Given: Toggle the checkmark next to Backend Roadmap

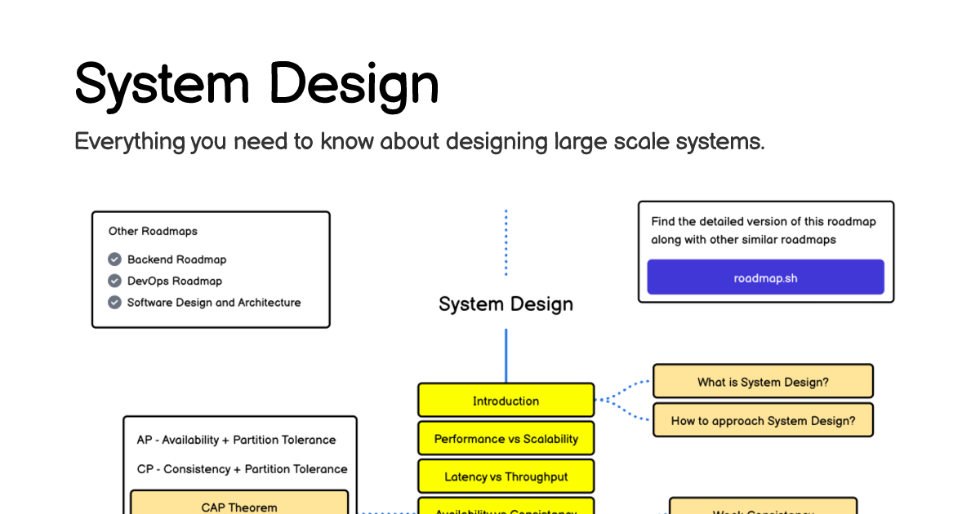Looking at the screenshot, I should [114, 259].
